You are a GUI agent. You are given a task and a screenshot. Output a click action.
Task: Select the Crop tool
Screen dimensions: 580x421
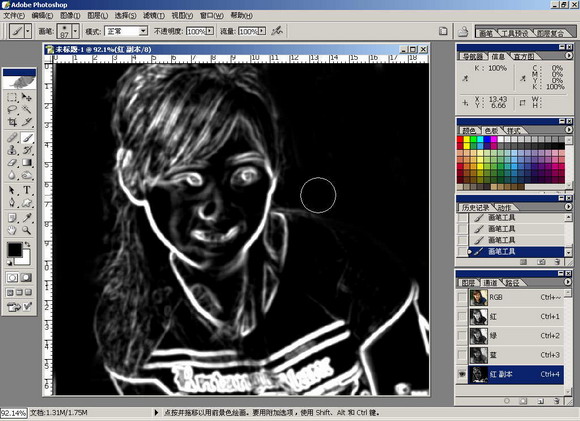pyautogui.click(x=12, y=122)
